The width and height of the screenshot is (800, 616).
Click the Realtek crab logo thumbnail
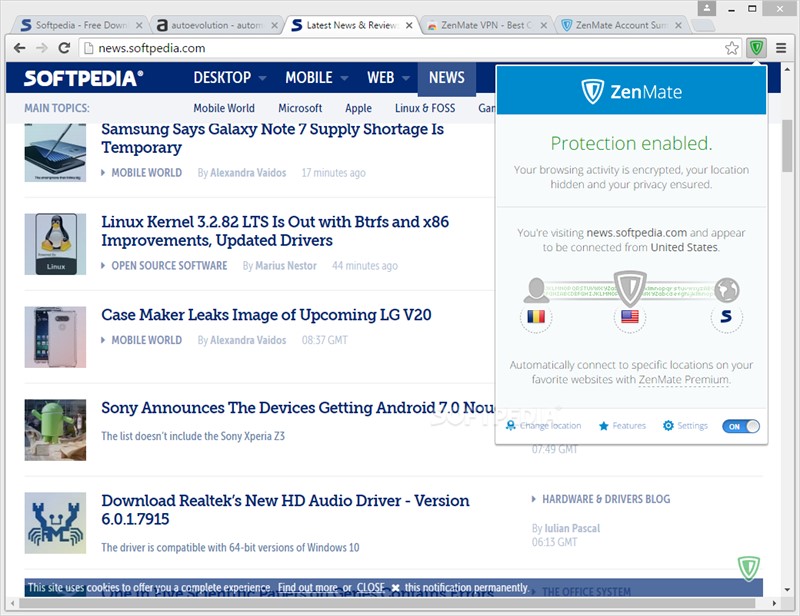click(55, 523)
